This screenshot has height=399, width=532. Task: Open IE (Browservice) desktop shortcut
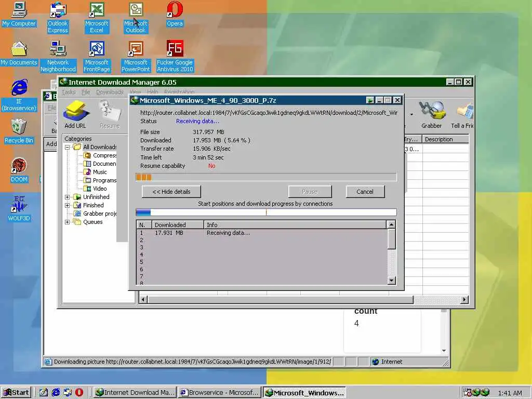pos(19,96)
